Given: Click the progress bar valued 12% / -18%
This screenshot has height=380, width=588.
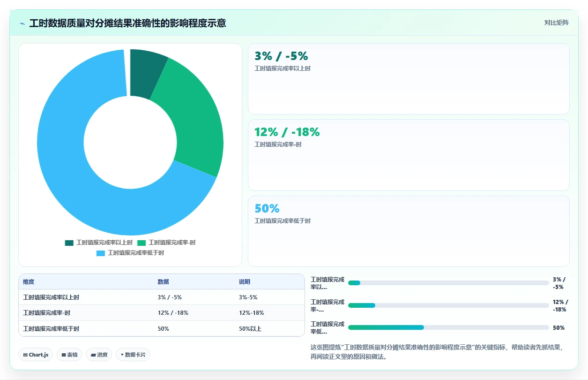Looking at the screenshot, I should 448,305.
